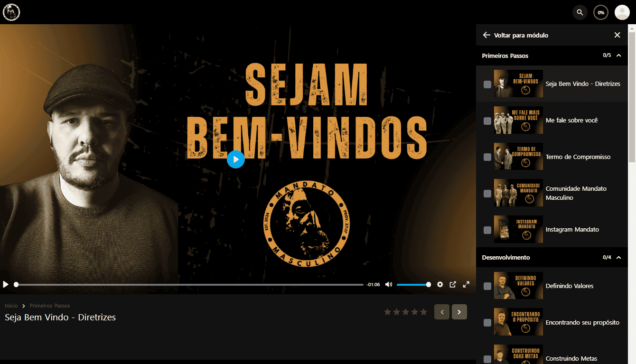Open video settings gear icon
This screenshot has width=636, height=364.
coord(440,284)
